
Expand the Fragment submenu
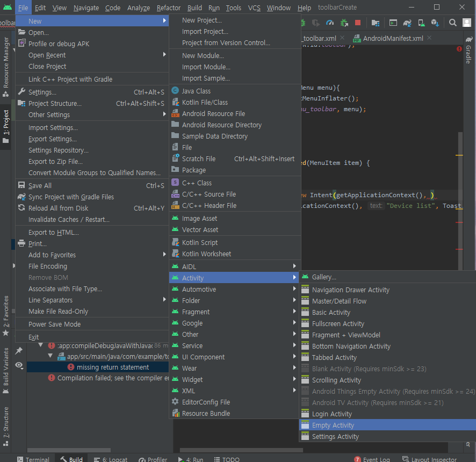tap(235, 312)
